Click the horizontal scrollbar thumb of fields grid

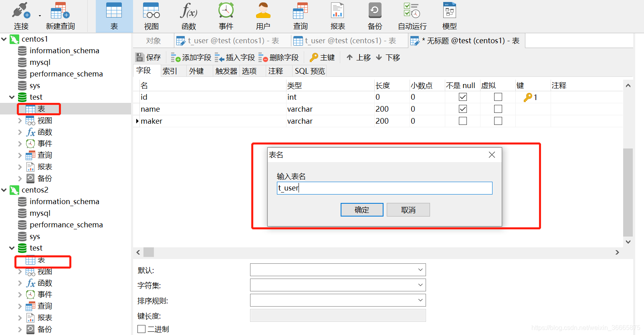(x=149, y=252)
